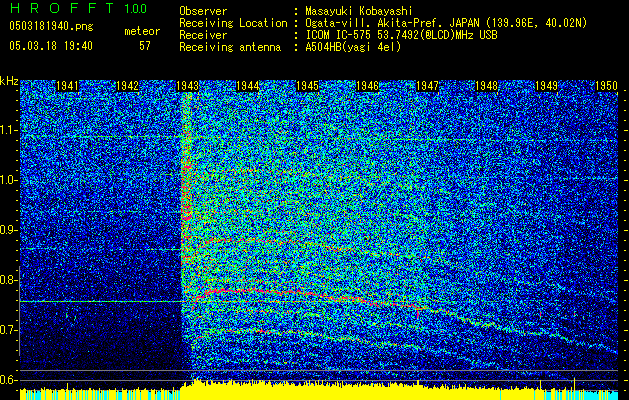Click the 1947 time marker
The height and width of the screenshot is (400, 629).
point(427,86)
